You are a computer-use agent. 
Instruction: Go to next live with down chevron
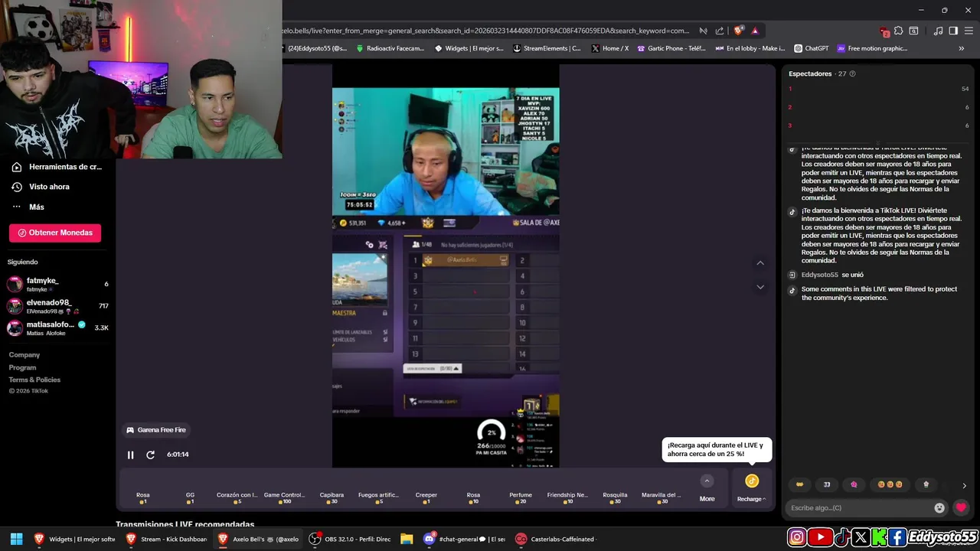click(760, 287)
